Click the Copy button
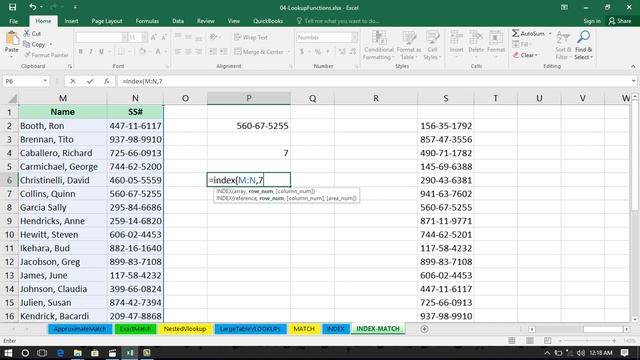Image resolution: width=640 pixels, height=360 pixels. [34, 44]
